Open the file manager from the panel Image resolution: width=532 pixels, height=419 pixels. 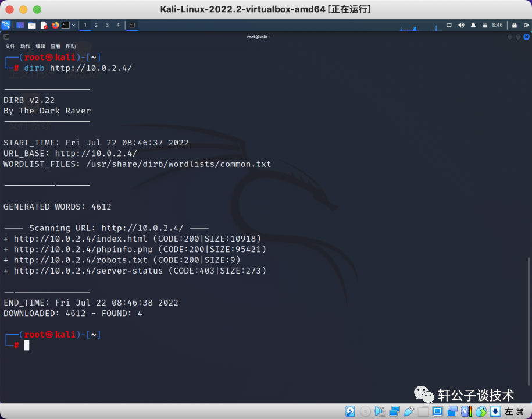point(32,25)
